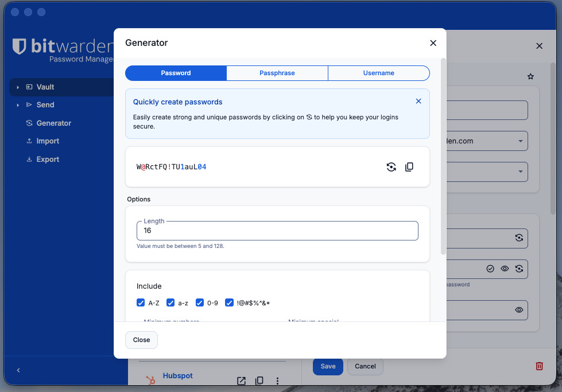This screenshot has height=392, width=562.
Task: Toggle the special characters !@#$%^&* checkbox
Action: coord(229,303)
